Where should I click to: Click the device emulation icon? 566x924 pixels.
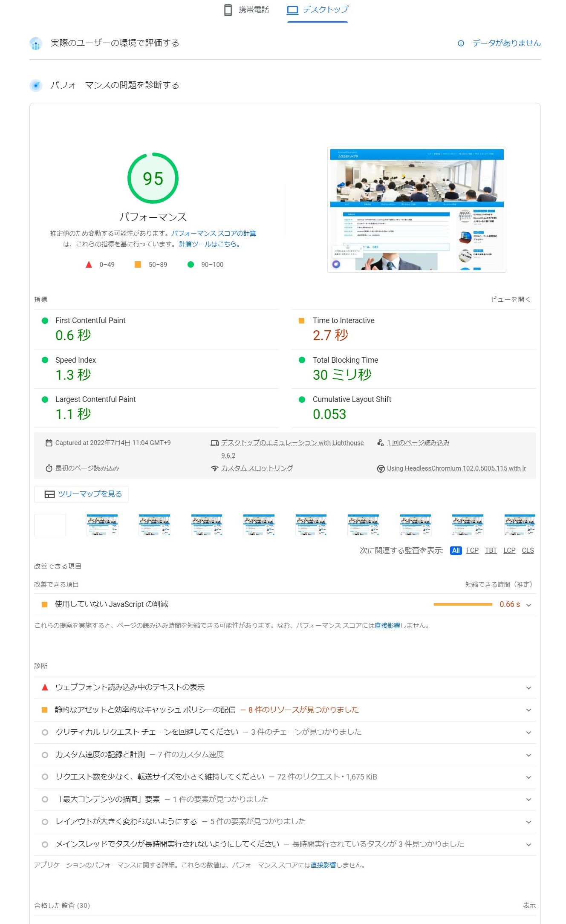coord(215,443)
